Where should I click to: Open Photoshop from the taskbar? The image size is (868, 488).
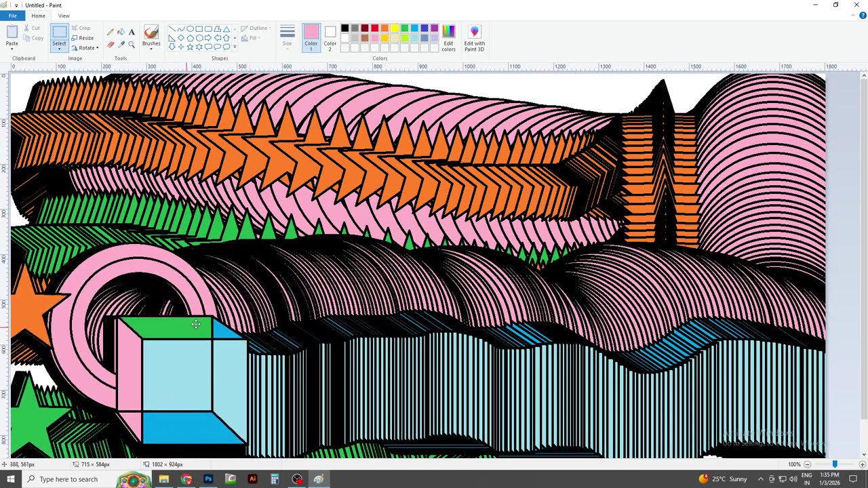click(208, 479)
